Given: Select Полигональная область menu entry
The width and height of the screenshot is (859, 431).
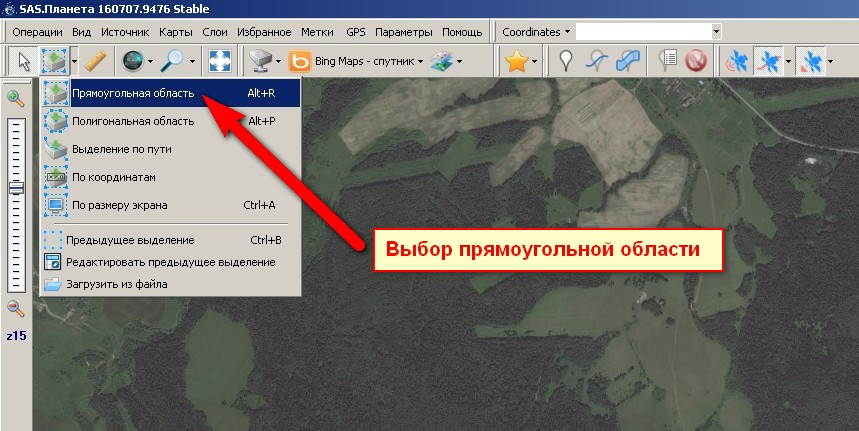Looking at the screenshot, I should tap(133, 121).
